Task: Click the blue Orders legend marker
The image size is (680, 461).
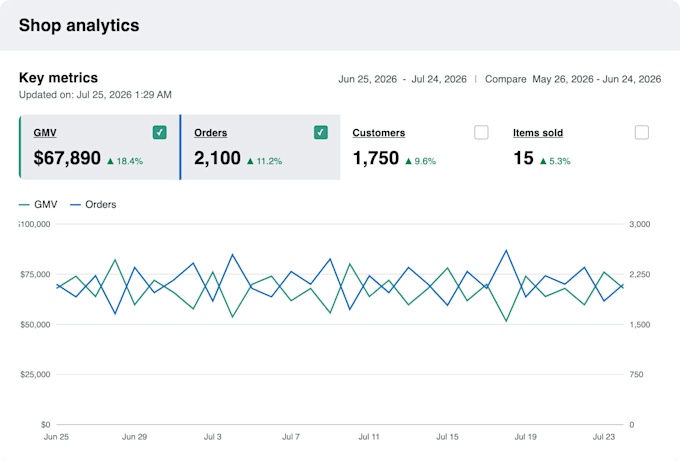Action: coord(75,205)
